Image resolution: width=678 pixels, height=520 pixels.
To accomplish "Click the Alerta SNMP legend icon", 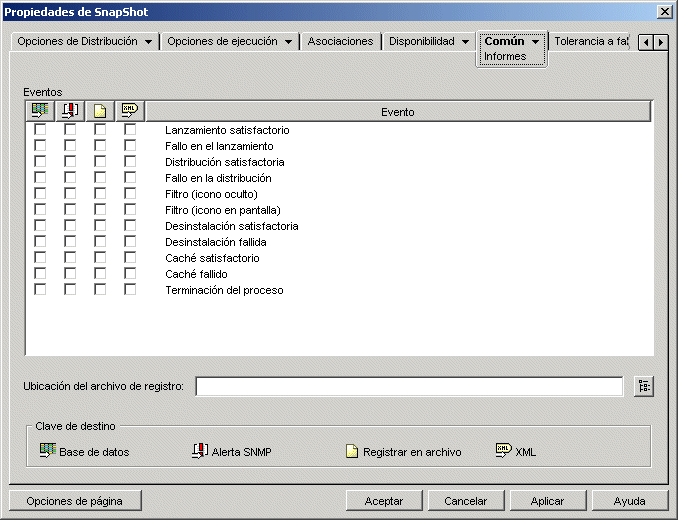I will click(x=200, y=451).
